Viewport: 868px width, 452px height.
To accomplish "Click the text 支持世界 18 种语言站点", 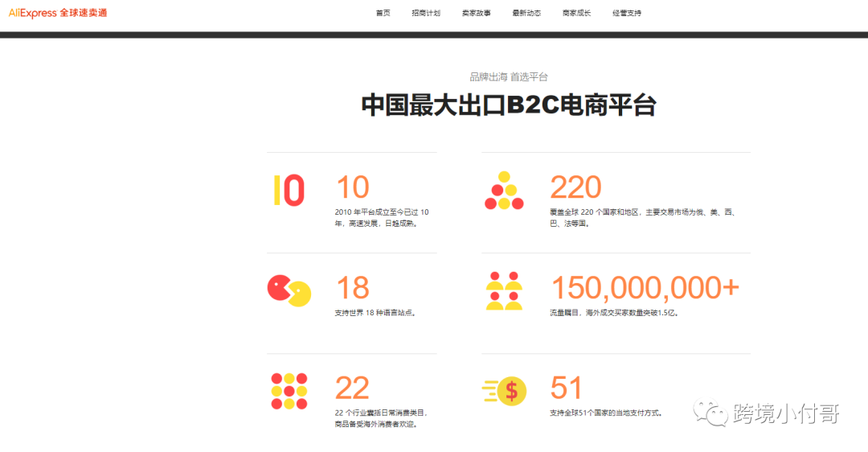I will [x=375, y=313].
